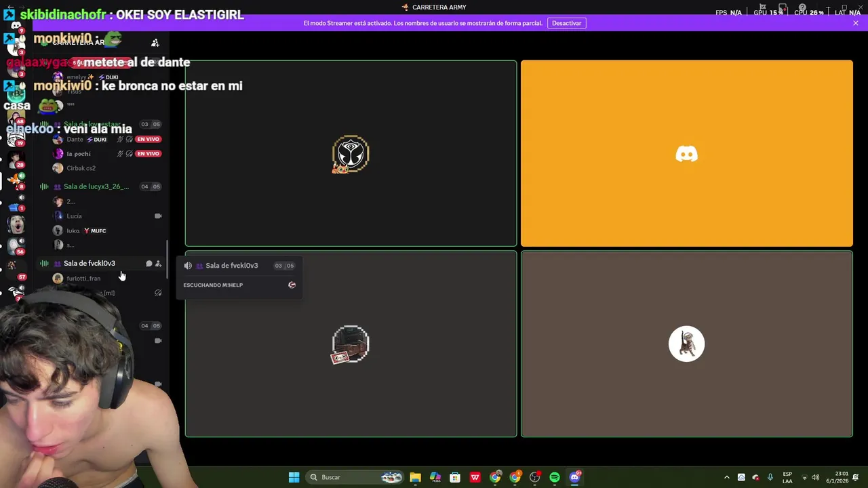
Task: Click the channel list scrollbar
Action: pos(167,258)
